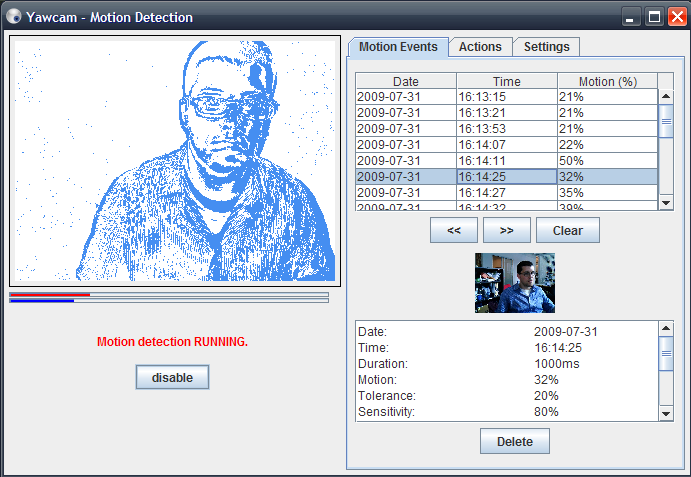
Task: Switch to the Actions tab
Action: pyautogui.click(x=480, y=47)
